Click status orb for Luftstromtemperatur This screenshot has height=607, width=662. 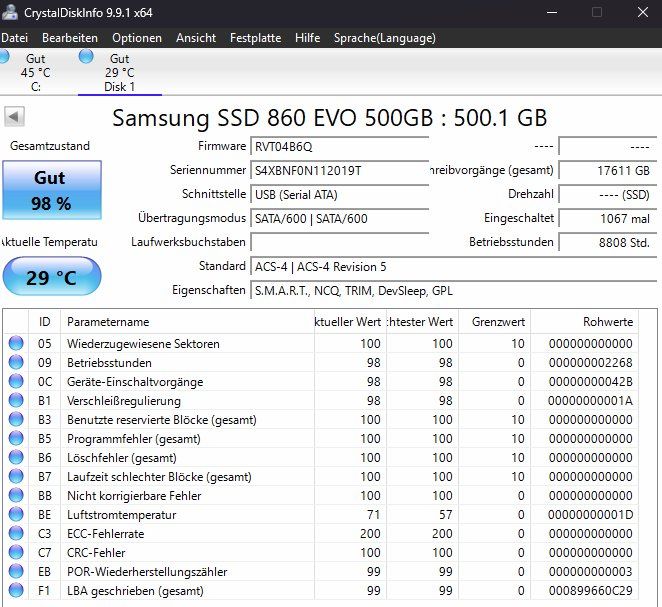[x=16, y=514]
